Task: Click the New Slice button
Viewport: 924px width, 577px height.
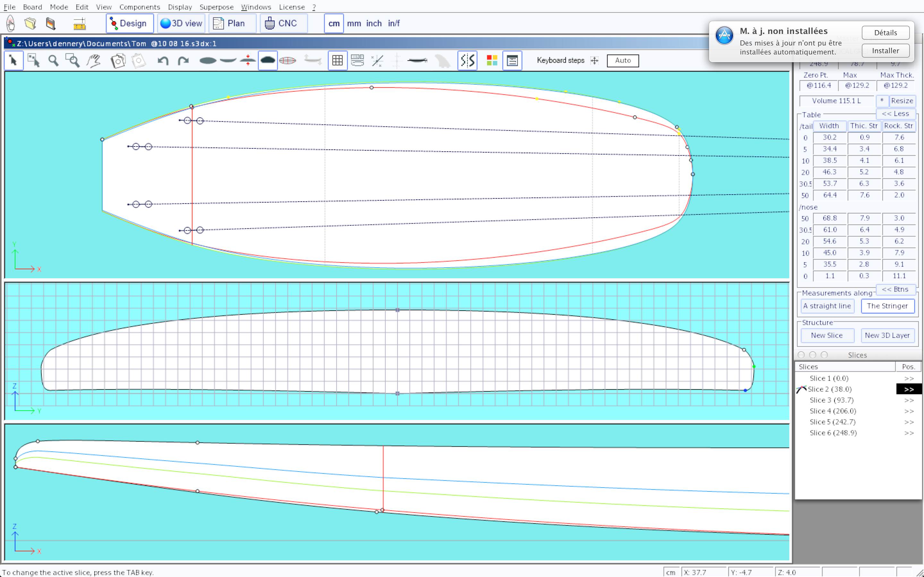Action: [x=826, y=335]
